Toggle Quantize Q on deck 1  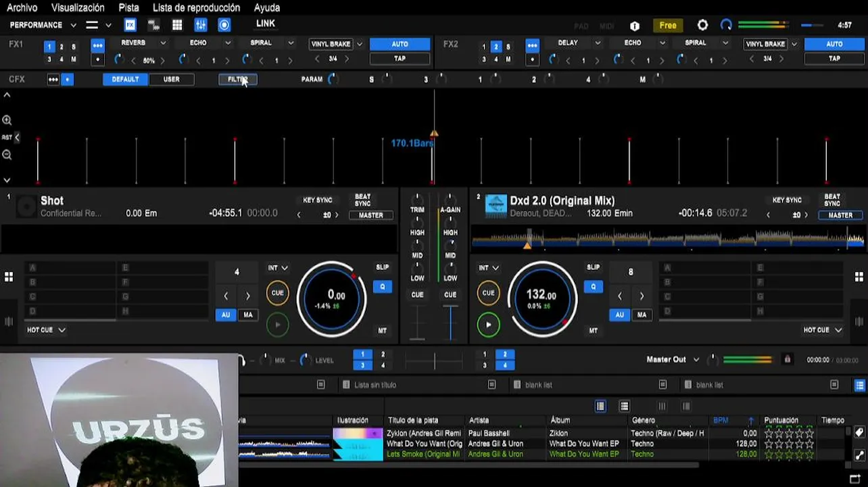click(382, 287)
